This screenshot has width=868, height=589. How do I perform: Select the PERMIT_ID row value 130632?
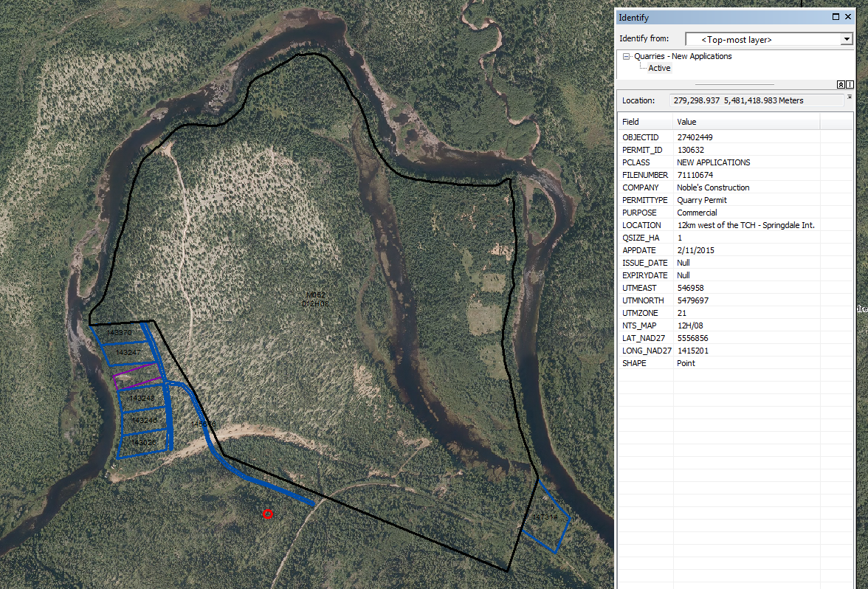(690, 150)
